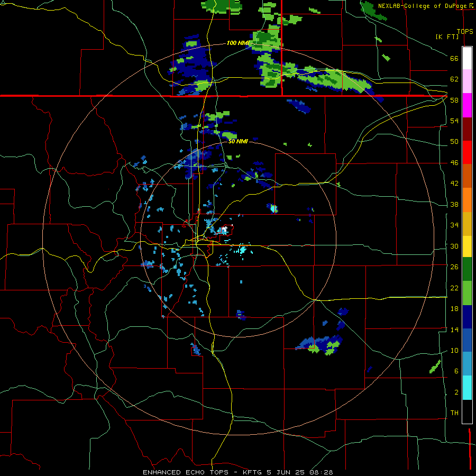Viewport: 476px width, 476px height.
Task: Click the dark red swatch near 54
Action: click(467, 129)
